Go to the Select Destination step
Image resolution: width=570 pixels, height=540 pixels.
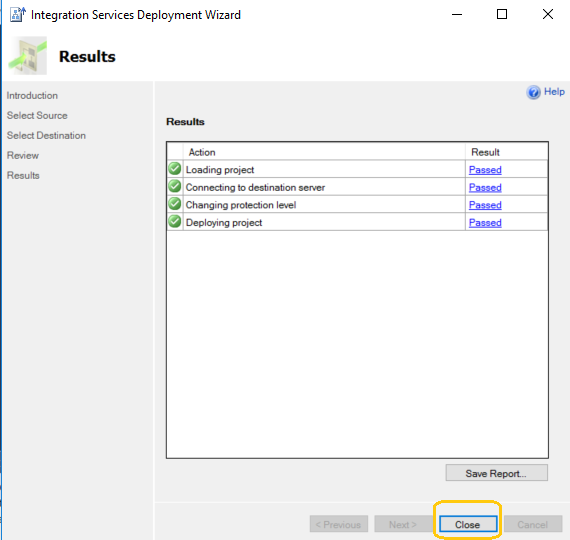[46, 136]
